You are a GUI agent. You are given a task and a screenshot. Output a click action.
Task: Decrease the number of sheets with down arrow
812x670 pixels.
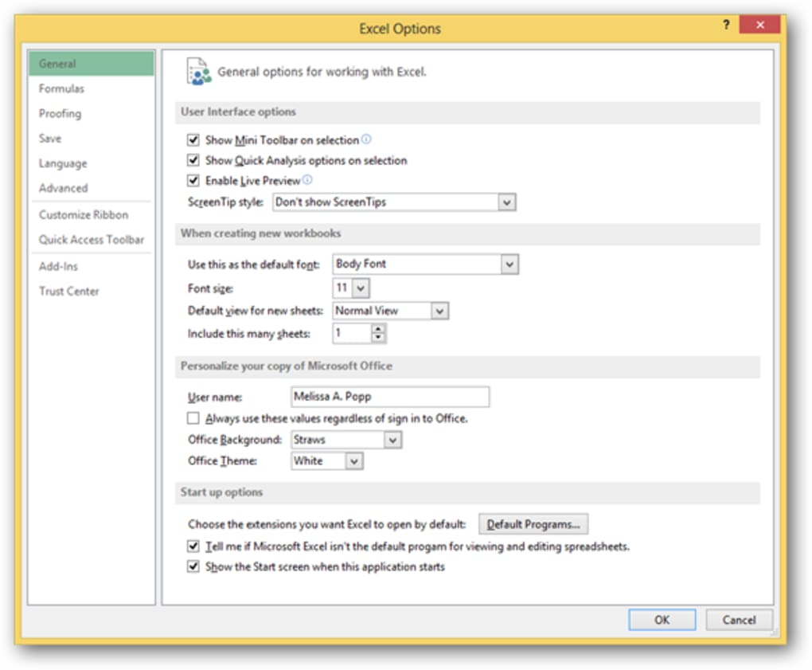click(x=379, y=338)
